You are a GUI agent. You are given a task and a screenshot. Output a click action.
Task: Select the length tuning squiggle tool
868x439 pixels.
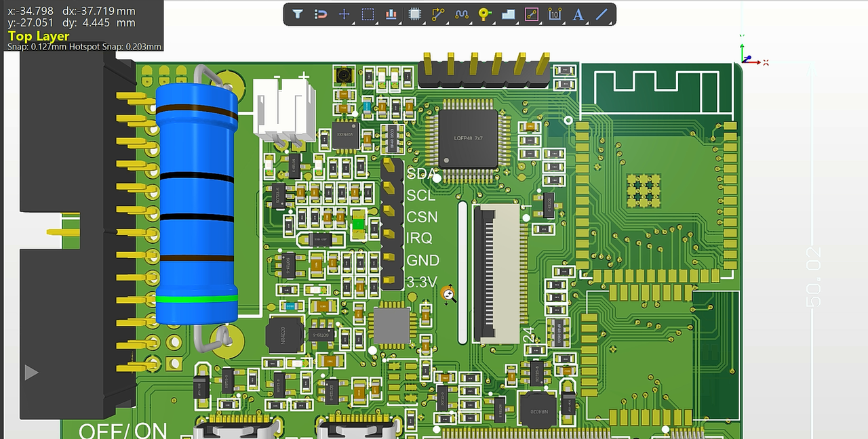[x=462, y=14]
